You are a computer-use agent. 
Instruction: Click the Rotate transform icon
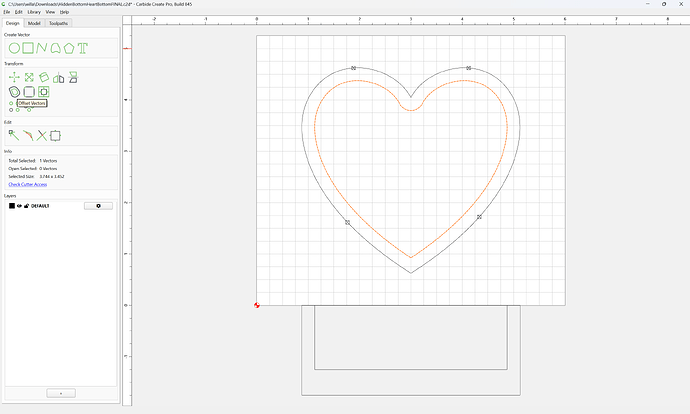point(44,77)
